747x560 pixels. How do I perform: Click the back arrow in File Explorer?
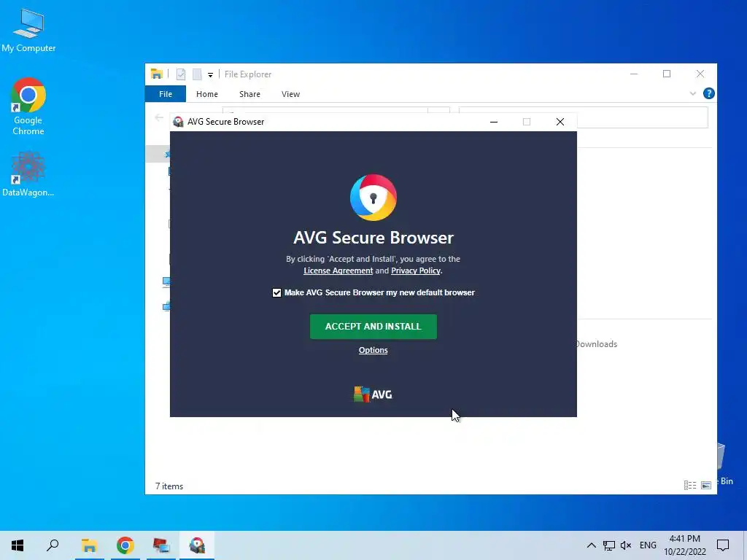(159, 117)
